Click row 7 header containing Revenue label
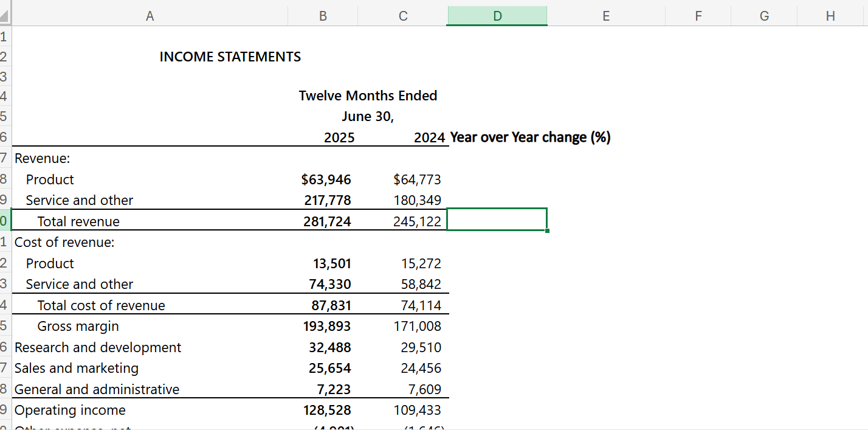Screen dimensions: 868x430 click(x=4, y=158)
